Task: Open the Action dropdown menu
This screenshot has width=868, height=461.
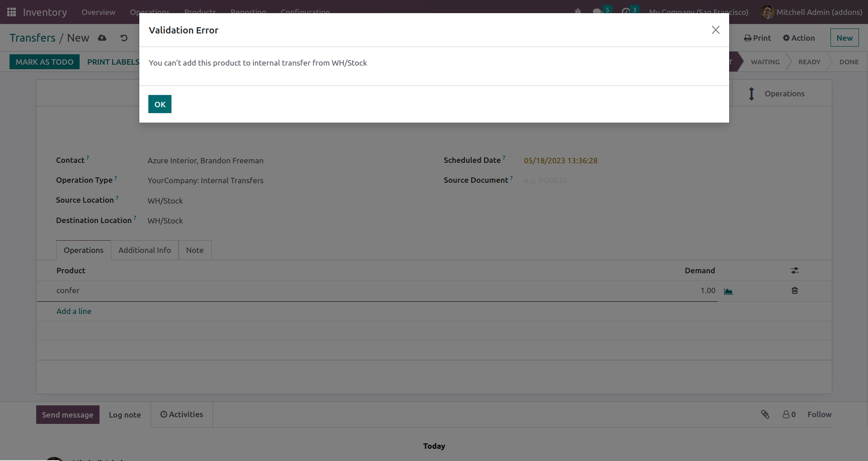Action: 799,38
